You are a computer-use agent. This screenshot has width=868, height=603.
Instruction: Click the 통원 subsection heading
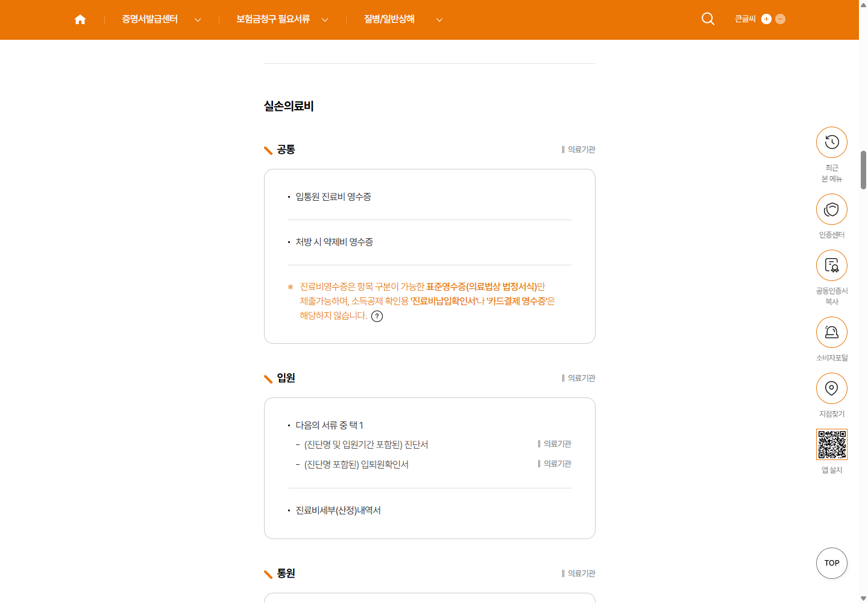(x=286, y=573)
